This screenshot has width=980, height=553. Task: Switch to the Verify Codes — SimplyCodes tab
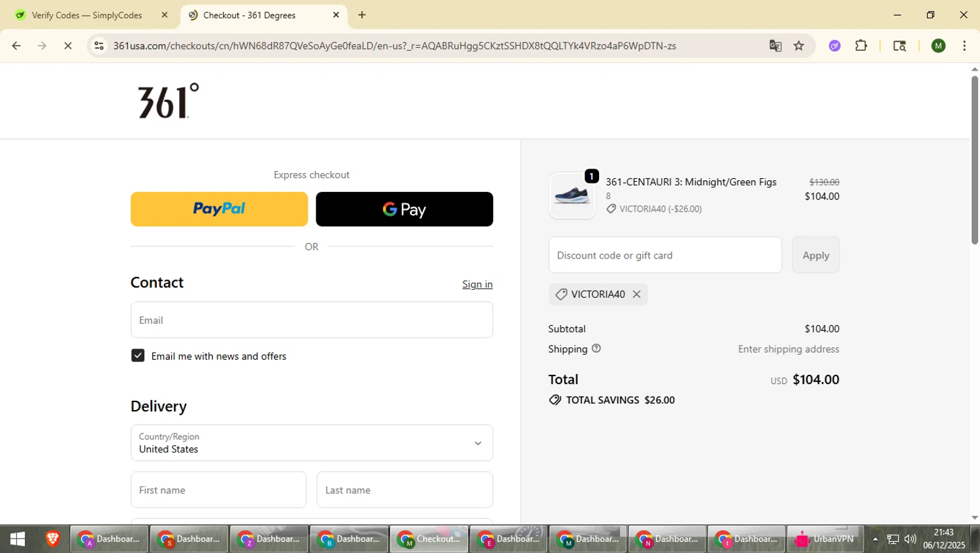click(87, 15)
